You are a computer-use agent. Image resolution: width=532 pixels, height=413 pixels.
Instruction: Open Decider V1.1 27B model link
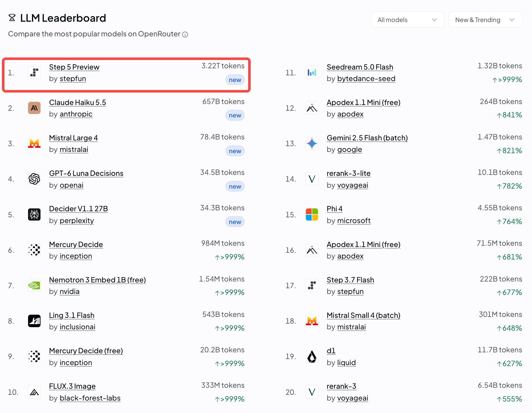tap(78, 209)
